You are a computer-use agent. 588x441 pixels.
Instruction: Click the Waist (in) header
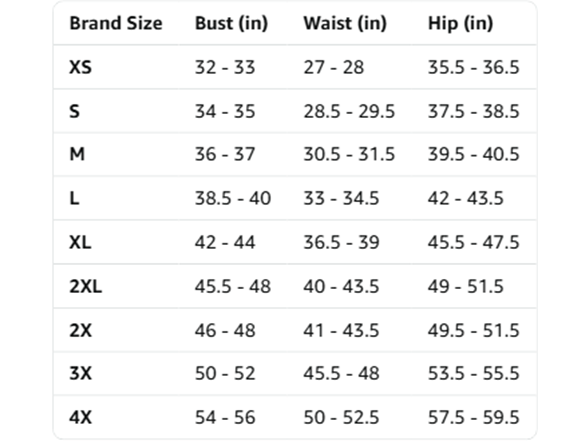pos(345,23)
